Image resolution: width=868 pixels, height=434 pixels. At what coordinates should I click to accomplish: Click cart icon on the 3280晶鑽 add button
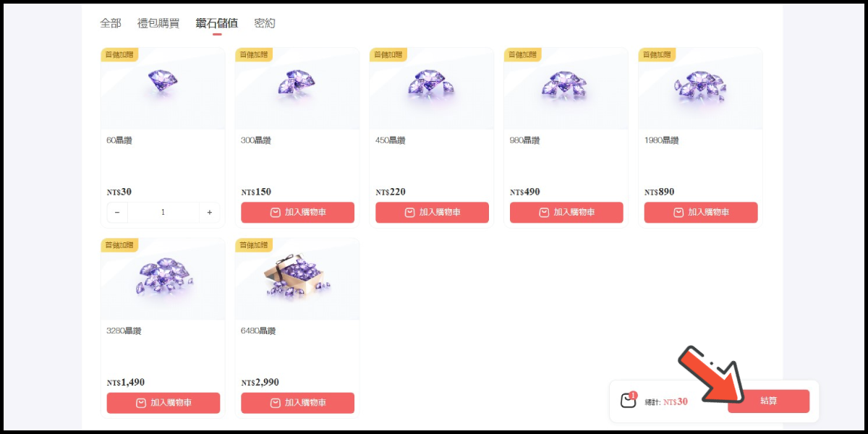pos(141,403)
